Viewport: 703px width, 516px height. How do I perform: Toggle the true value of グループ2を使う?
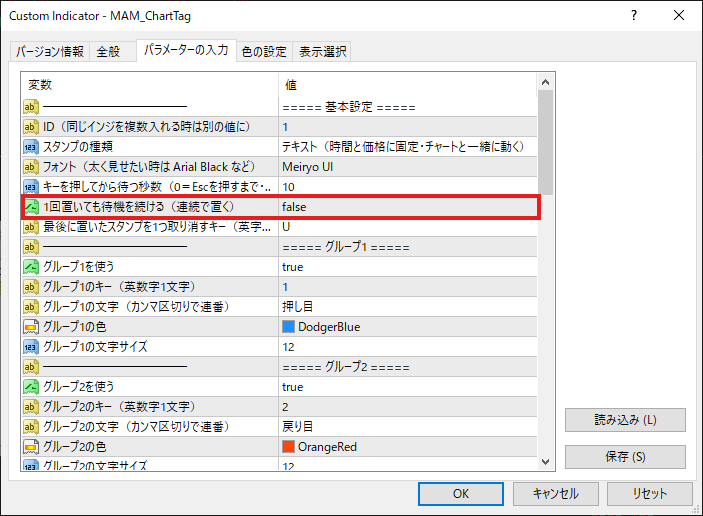(408, 387)
